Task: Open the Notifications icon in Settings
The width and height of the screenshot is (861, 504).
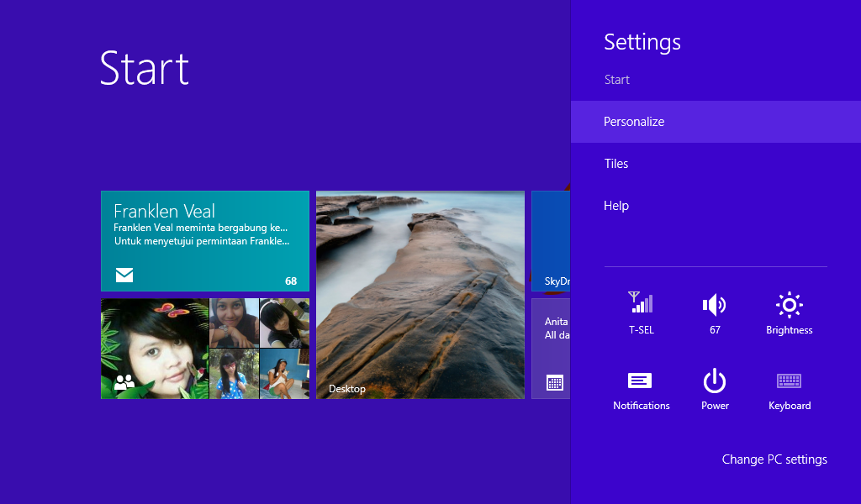Action: click(640, 380)
